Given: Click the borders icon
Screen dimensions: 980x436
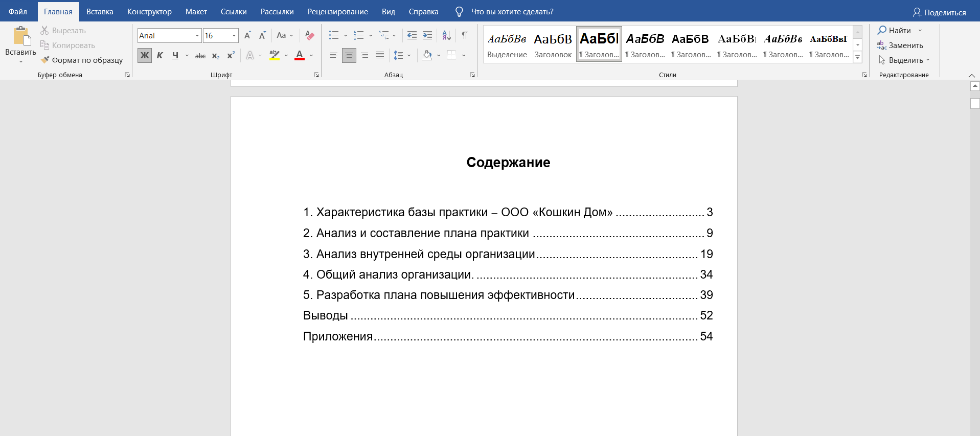Looking at the screenshot, I should [451, 55].
